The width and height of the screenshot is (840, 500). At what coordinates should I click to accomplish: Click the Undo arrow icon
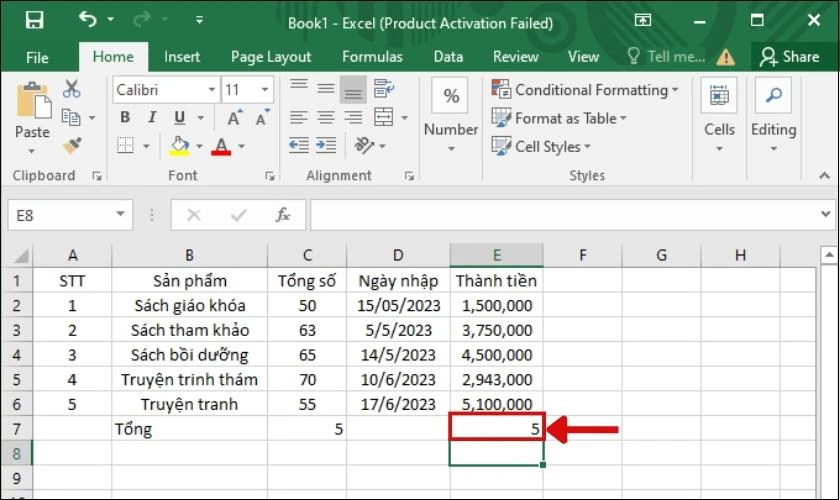coord(88,19)
